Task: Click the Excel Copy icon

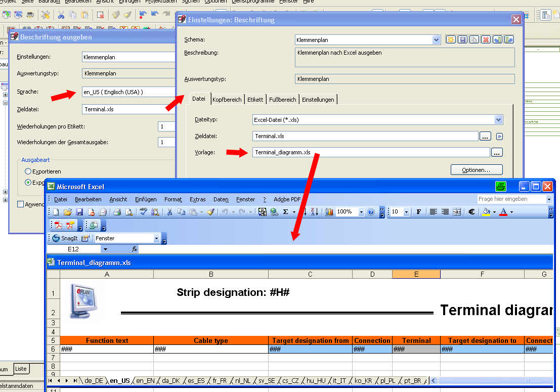Action: coord(182,212)
